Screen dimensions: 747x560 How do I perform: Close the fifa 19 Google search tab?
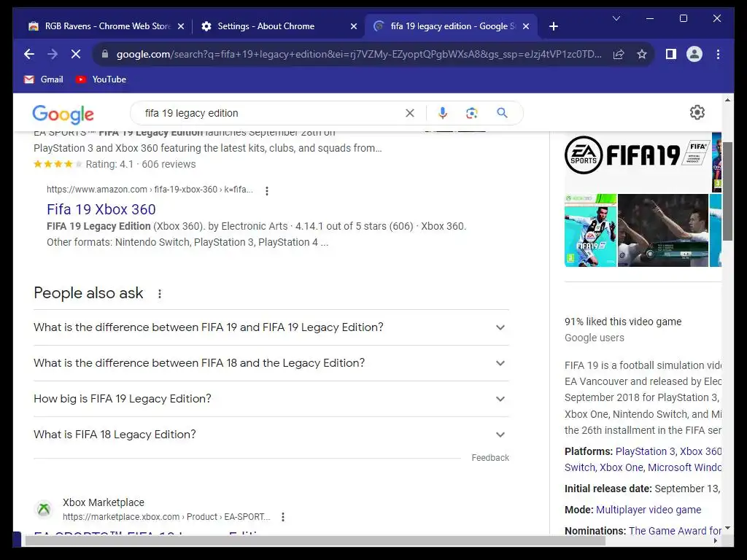point(526,27)
